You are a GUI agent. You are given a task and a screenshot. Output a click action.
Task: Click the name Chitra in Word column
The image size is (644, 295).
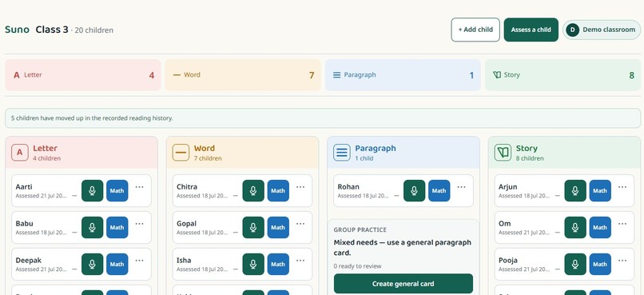tap(187, 186)
